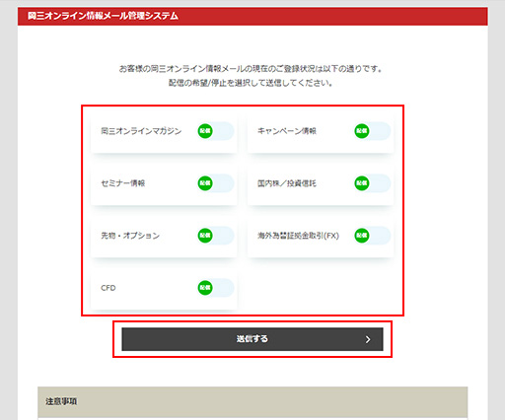Toggle セミナー情報 delivery switch
Image resolution: width=505 pixels, height=420 pixels.
pos(216,183)
